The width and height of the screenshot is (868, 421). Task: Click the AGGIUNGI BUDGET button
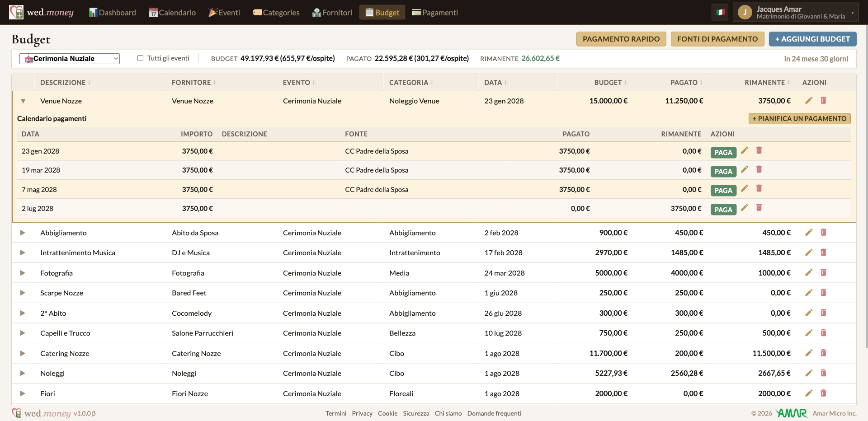[812, 39]
